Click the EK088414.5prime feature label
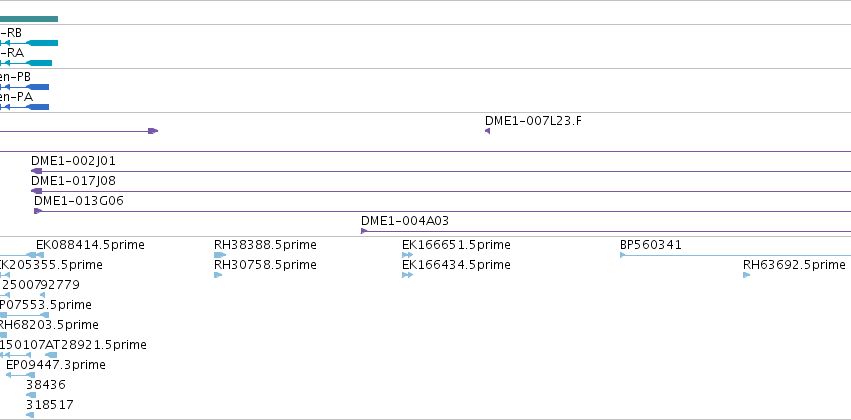The height and width of the screenshot is (420, 851). tap(90, 245)
